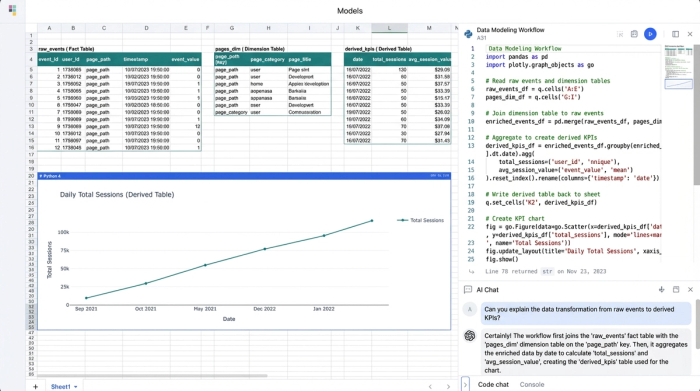Run the Python code cell with play button
Viewport: 700px width, 391px height.
pos(650,34)
